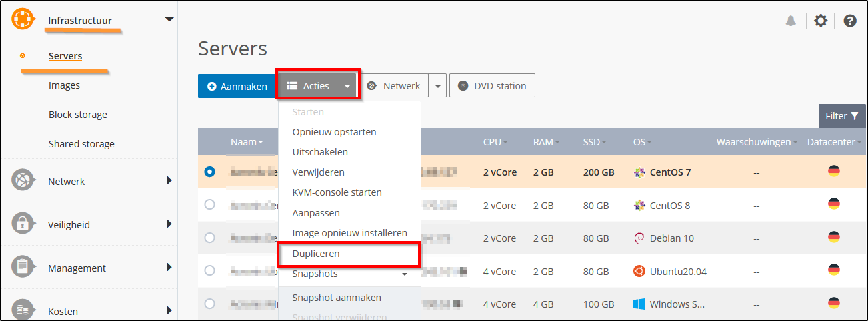Image resolution: width=868 pixels, height=321 pixels.
Task: Open the Filter panel
Action: click(841, 116)
